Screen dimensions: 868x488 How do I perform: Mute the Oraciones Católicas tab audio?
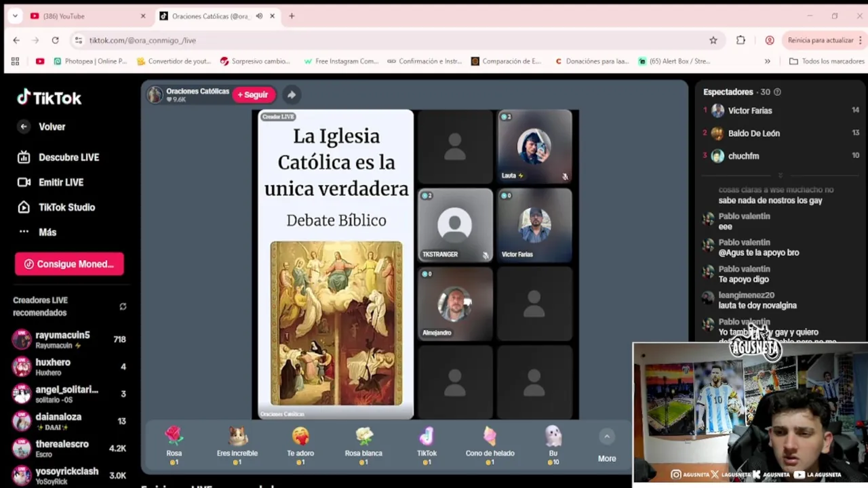[x=259, y=16]
